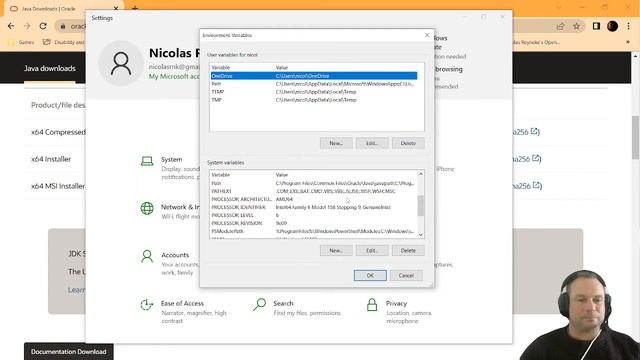Screen dimensions: 640x360
Task: Click the browser forward arrow
Action: pyautogui.click(x=27, y=26)
